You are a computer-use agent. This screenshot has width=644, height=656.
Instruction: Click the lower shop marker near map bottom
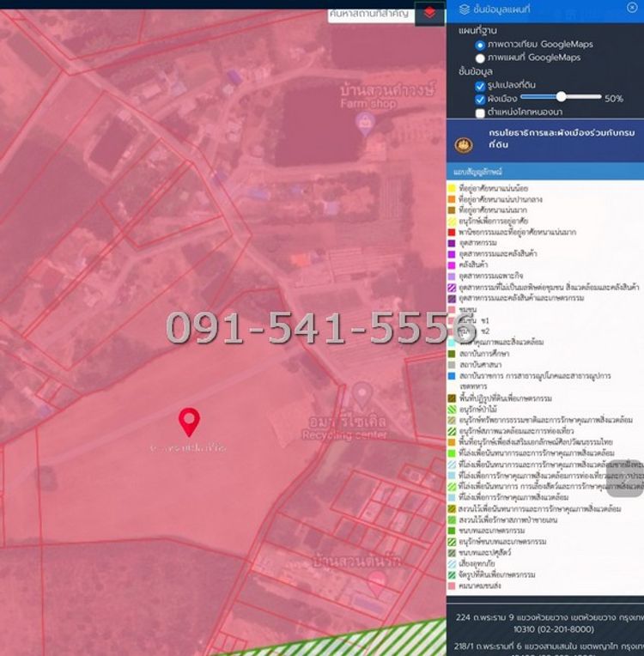(376, 581)
